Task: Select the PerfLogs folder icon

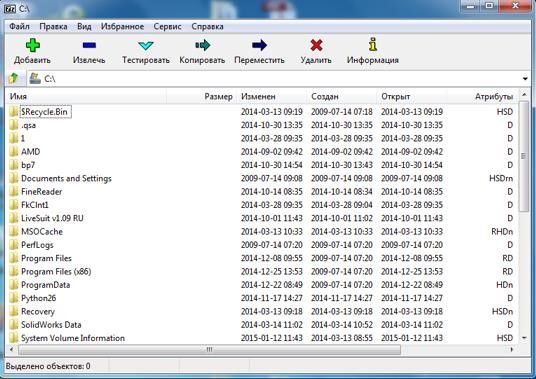Action: click(x=14, y=245)
